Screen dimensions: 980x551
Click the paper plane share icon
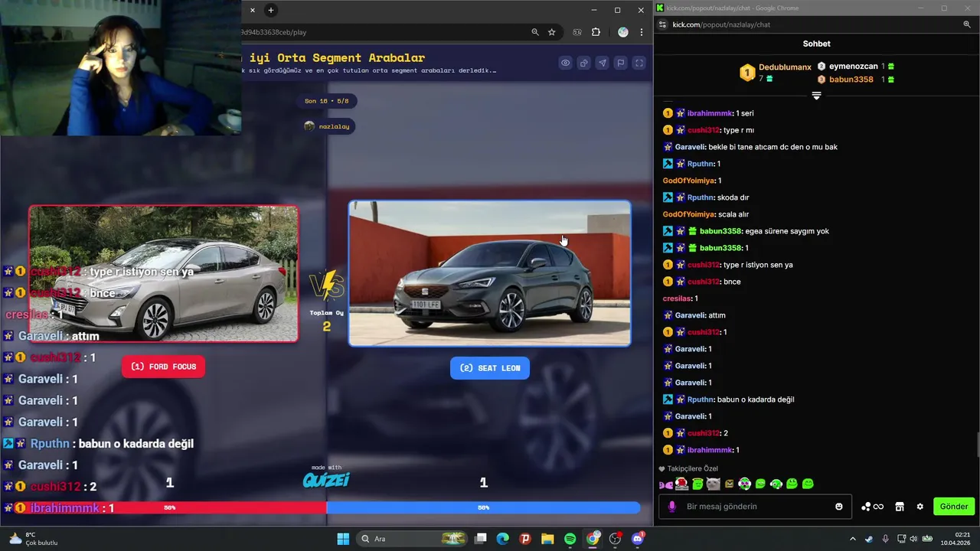point(602,63)
